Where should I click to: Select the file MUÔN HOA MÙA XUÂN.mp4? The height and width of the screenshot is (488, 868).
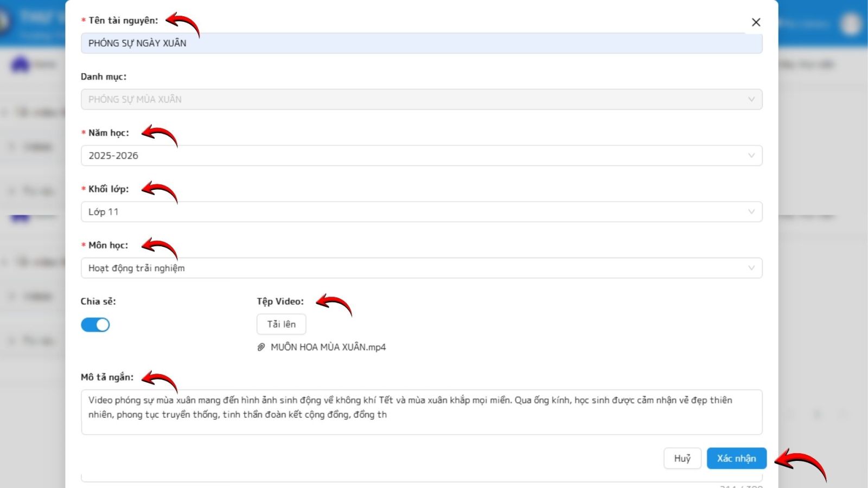point(328,347)
